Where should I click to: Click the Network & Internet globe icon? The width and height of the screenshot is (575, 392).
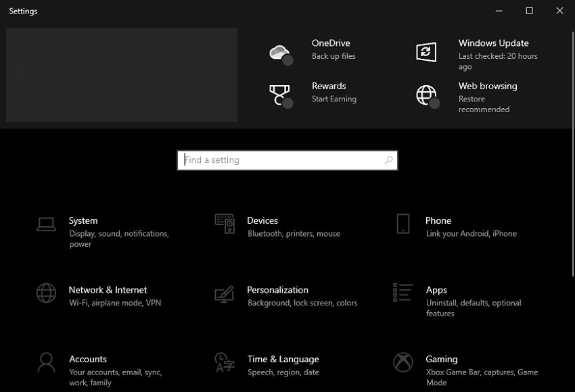coord(46,293)
